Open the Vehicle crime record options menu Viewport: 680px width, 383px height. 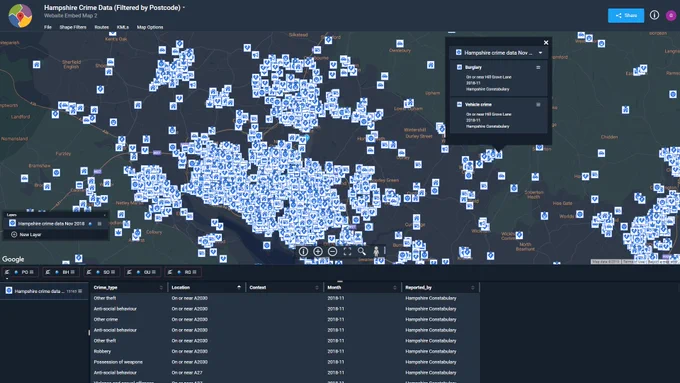538,105
